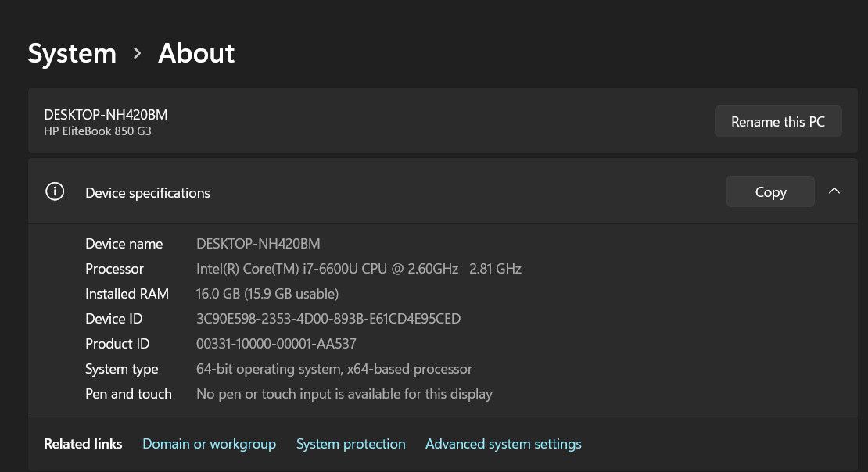
Task: Open Domain or workgroup settings
Action: (x=209, y=443)
